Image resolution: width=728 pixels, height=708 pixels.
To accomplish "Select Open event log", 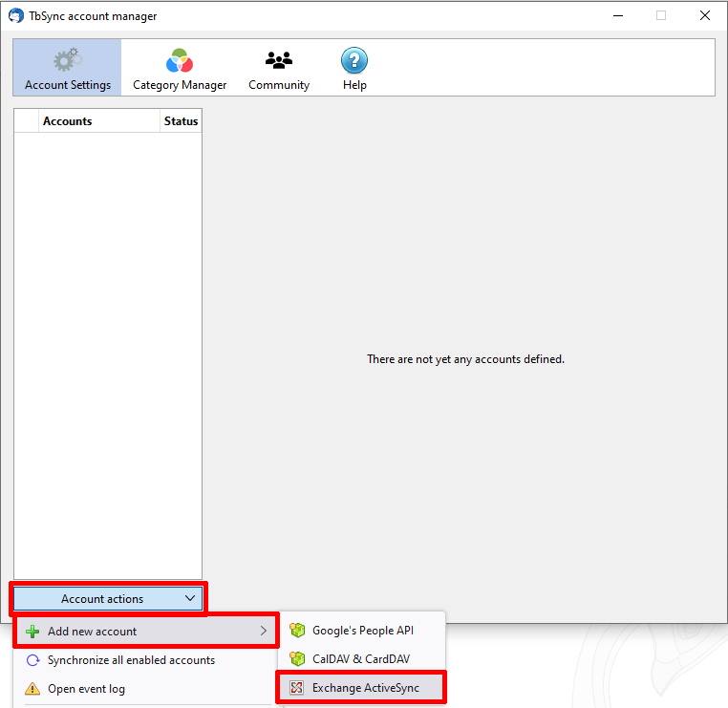I will (146, 689).
